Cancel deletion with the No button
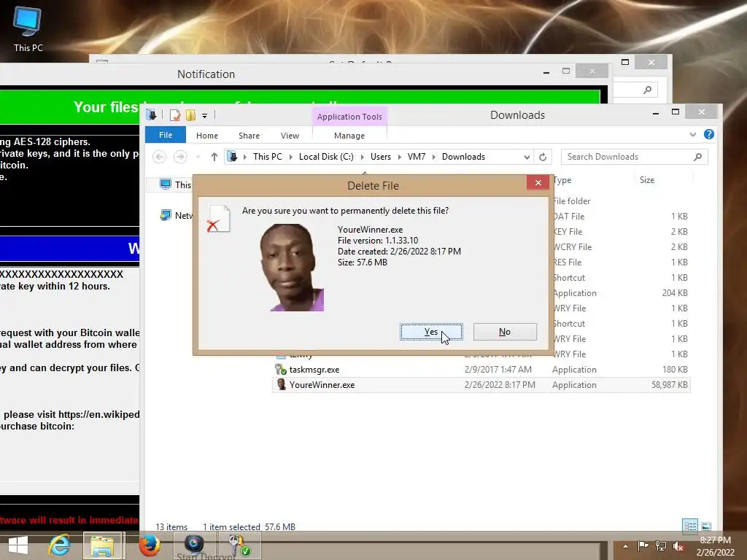This screenshot has height=560, width=747. coord(505,332)
